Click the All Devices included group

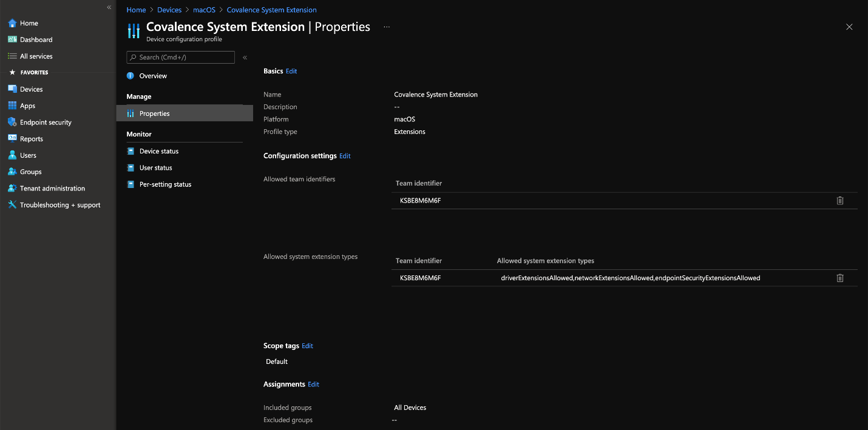pyautogui.click(x=410, y=408)
